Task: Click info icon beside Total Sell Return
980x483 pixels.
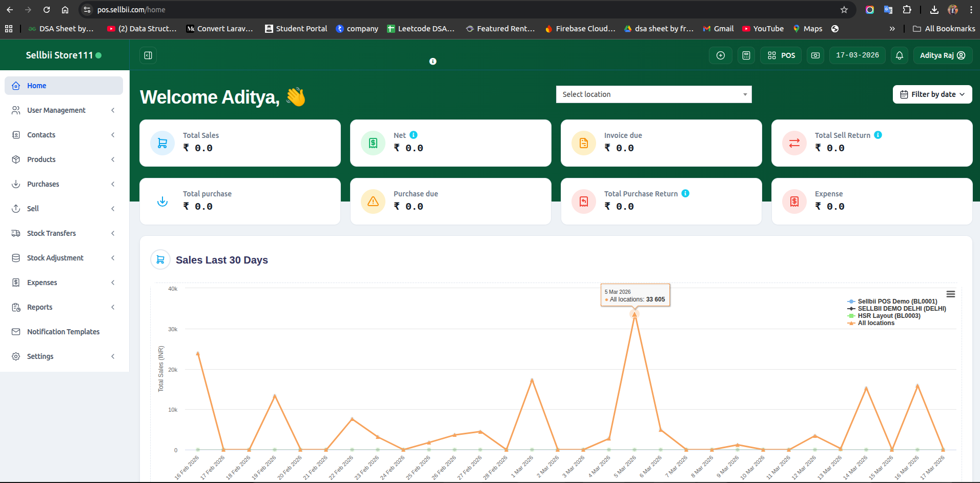Action: click(x=878, y=135)
